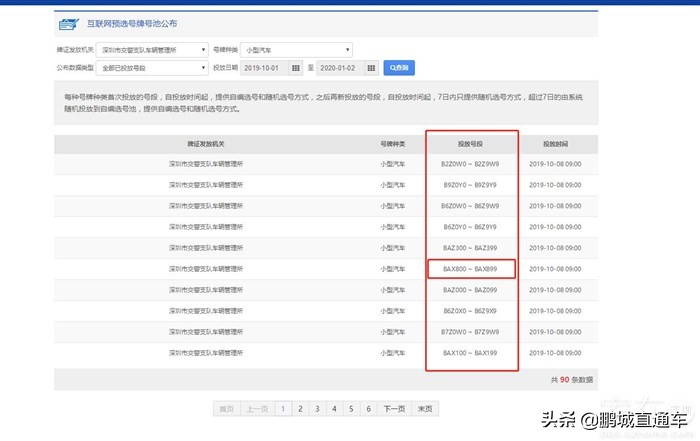The image size is (700, 441).
Task: Select cell B6Z0W0 ~ B6Z9W9
Action: [x=470, y=206]
